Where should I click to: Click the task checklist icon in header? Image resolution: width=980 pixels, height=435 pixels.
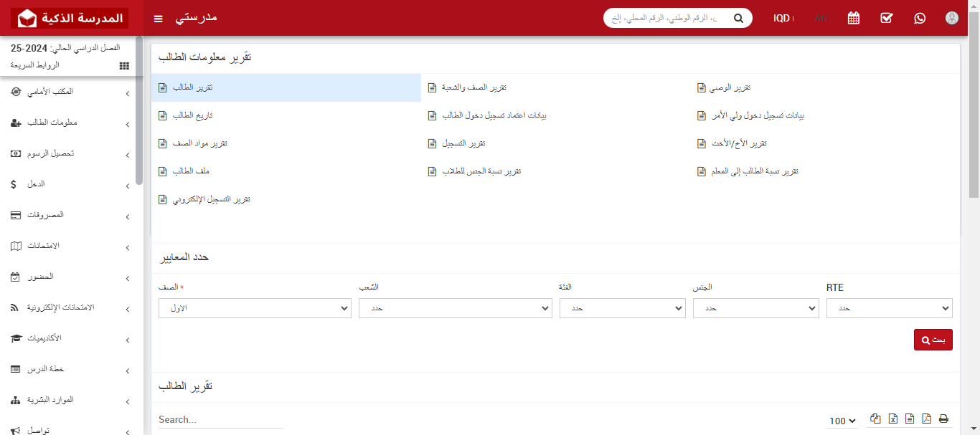[x=886, y=18]
